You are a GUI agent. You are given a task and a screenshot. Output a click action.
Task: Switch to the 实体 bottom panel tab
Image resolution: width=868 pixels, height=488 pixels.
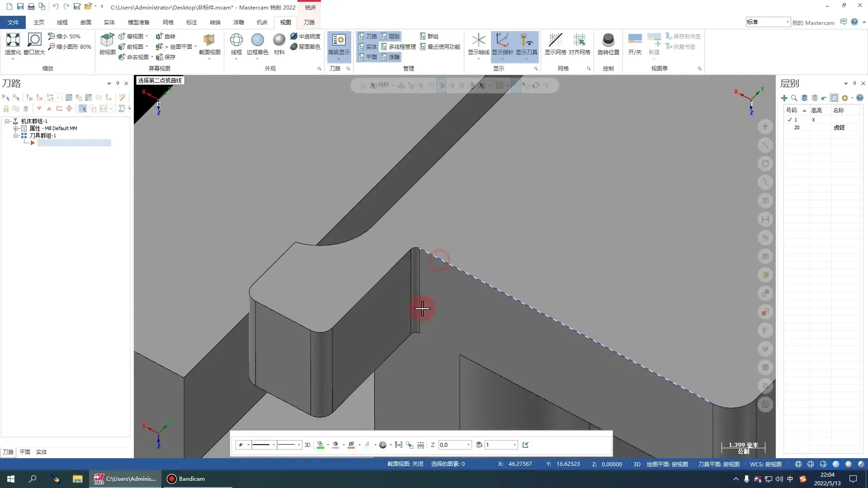(x=41, y=452)
